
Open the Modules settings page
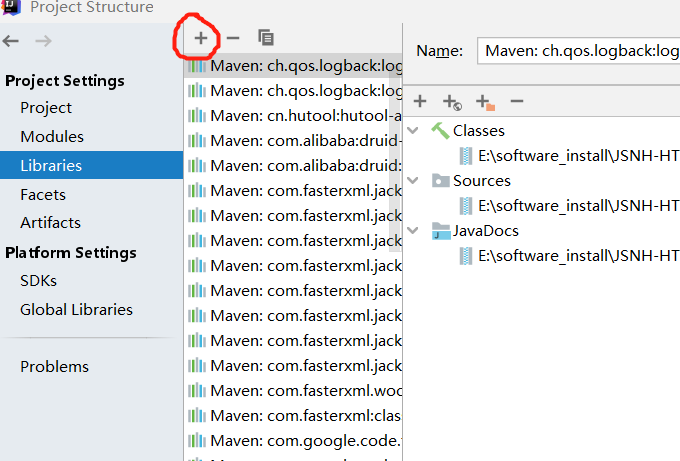tap(52, 137)
